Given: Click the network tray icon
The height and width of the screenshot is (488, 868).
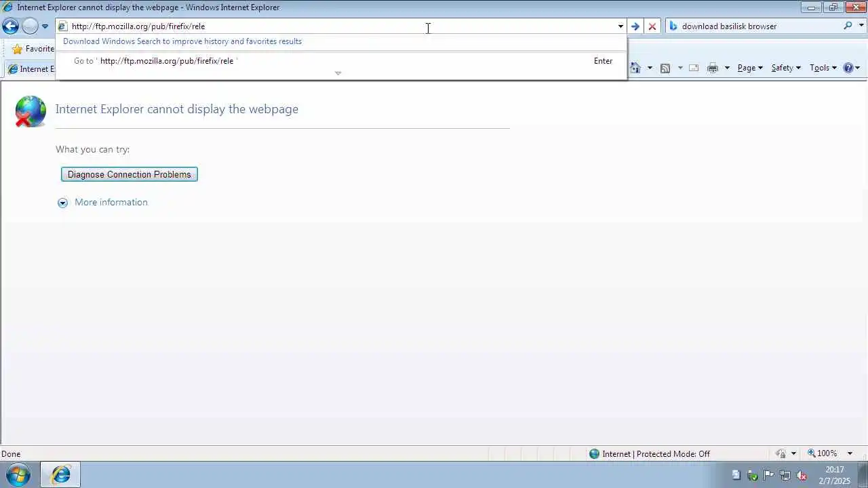Looking at the screenshot, I should [x=785, y=475].
